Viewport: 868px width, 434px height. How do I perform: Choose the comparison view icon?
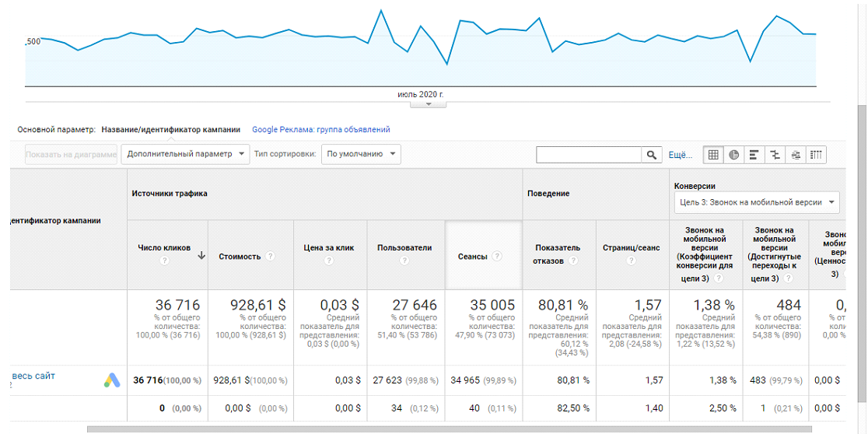(775, 155)
